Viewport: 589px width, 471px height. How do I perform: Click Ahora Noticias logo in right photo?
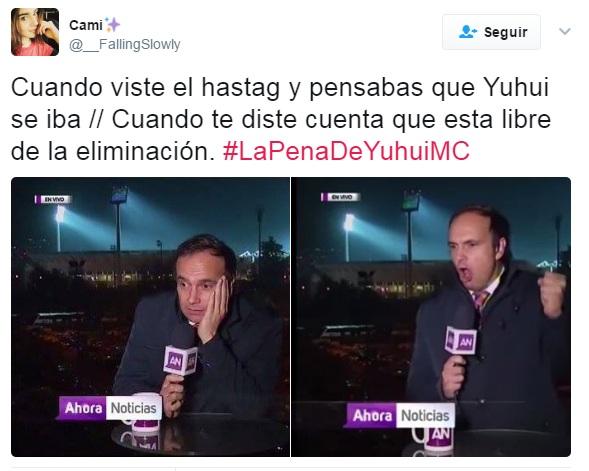coord(399,415)
